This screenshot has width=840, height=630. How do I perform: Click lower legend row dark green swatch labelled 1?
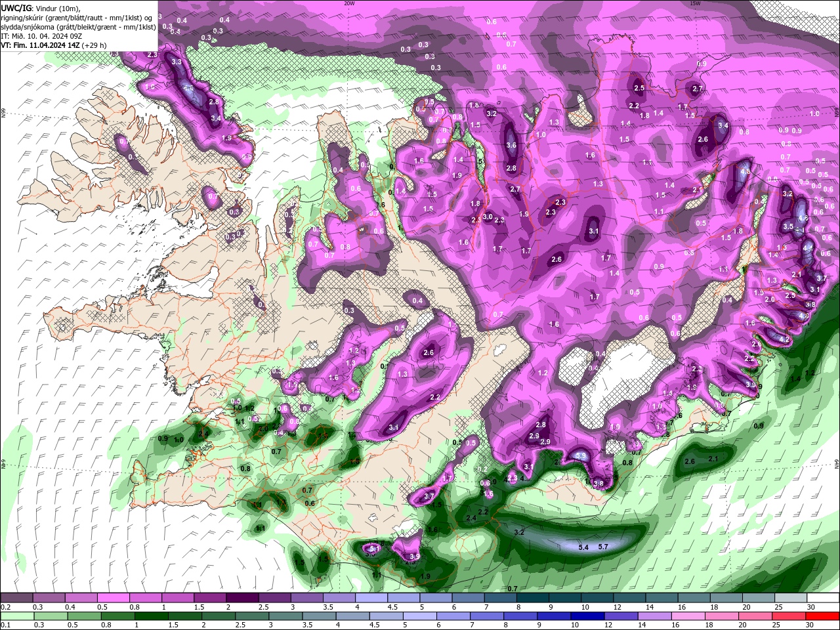151,616
